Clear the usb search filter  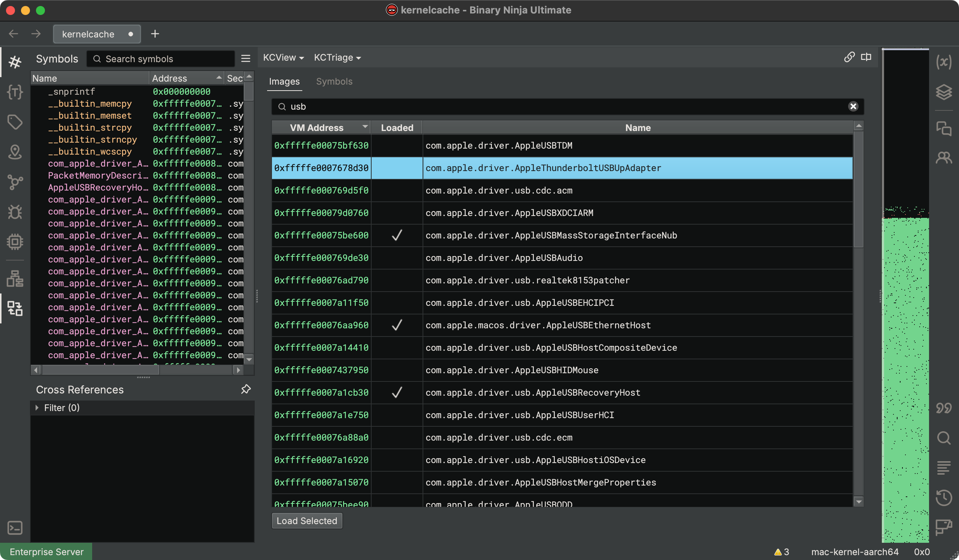point(853,106)
